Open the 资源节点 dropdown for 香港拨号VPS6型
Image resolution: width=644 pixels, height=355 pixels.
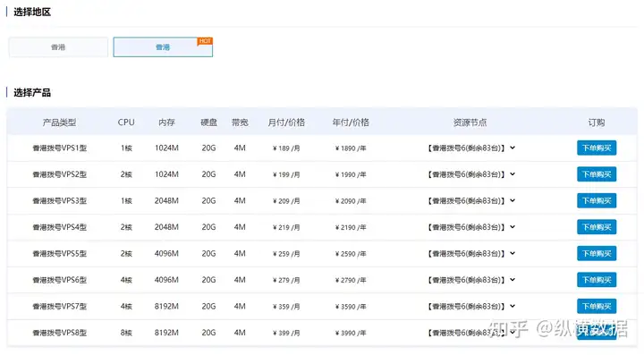coord(471,280)
